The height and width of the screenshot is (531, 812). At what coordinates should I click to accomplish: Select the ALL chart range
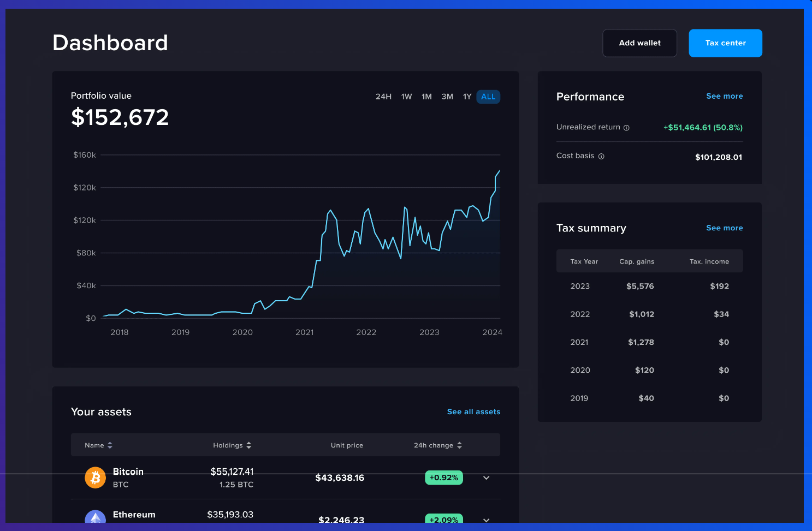pos(488,97)
